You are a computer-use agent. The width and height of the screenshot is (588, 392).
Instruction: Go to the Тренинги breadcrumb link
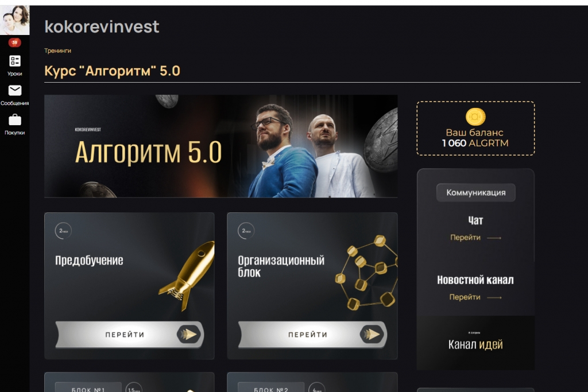(x=58, y=51)
